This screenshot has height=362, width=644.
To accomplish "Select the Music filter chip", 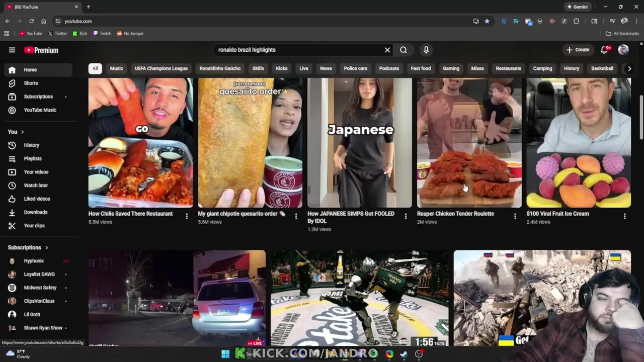I will (116, 68).
